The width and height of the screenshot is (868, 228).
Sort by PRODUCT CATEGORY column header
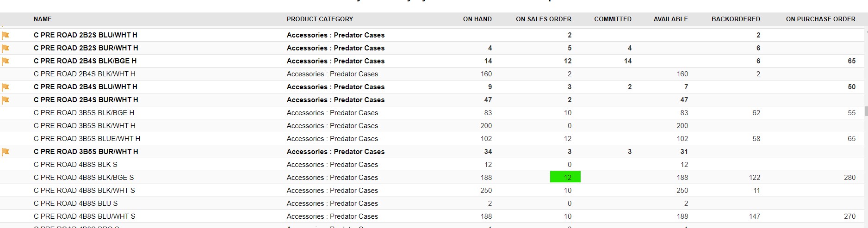(320, 19)
